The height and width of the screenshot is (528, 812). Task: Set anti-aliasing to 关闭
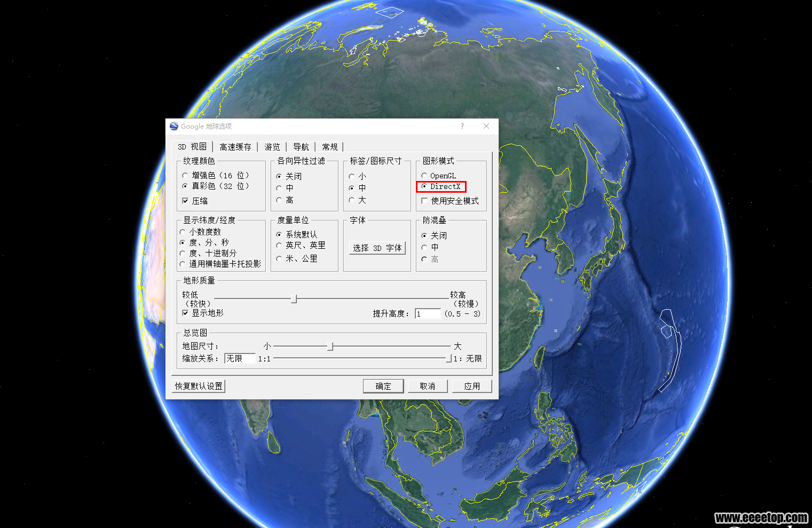point(434,235)
